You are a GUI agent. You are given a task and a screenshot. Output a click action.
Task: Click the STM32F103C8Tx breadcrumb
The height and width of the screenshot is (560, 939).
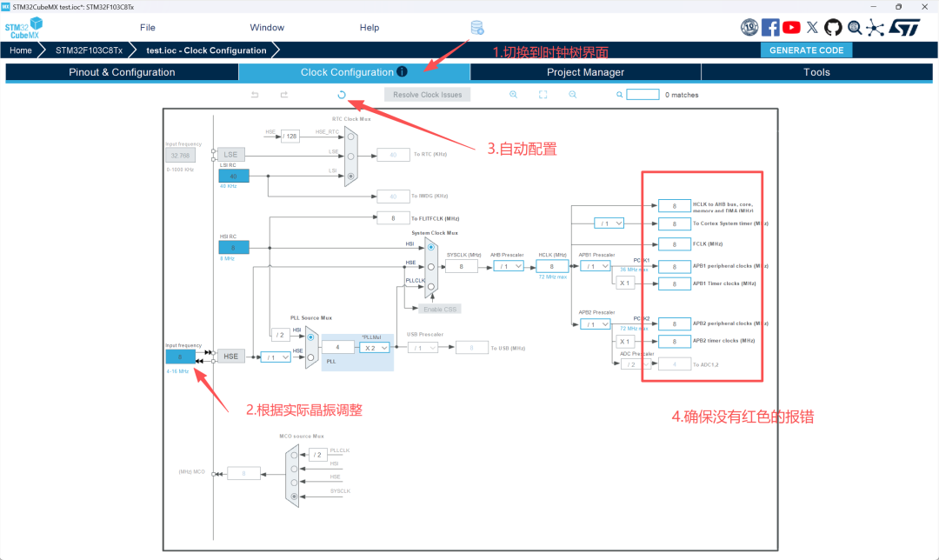[x=89, y=50]
